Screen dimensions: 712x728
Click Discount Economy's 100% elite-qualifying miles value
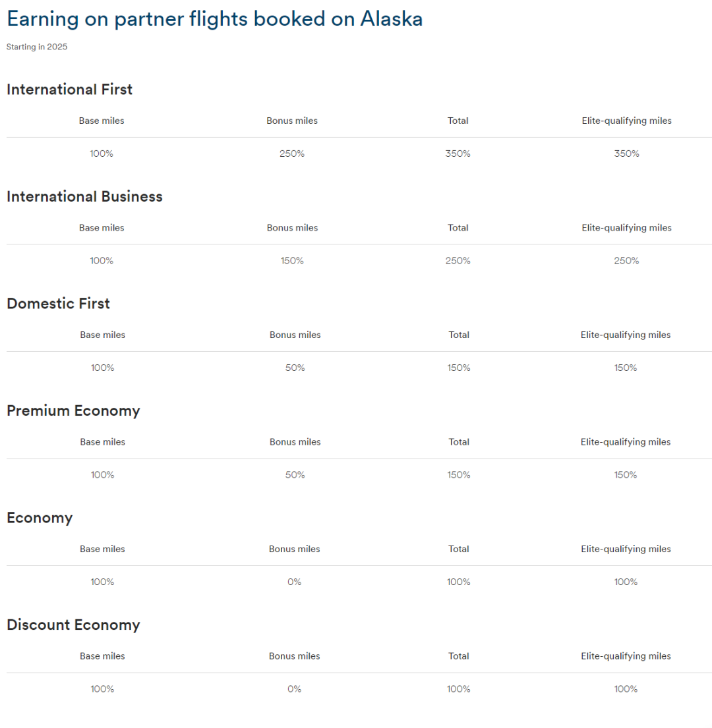[x=626, y=688]
